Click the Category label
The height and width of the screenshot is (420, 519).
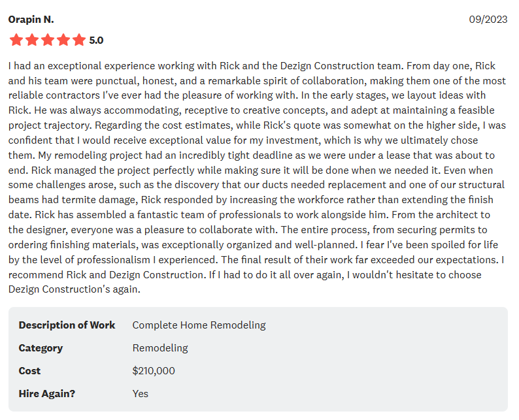coord(41,348)
